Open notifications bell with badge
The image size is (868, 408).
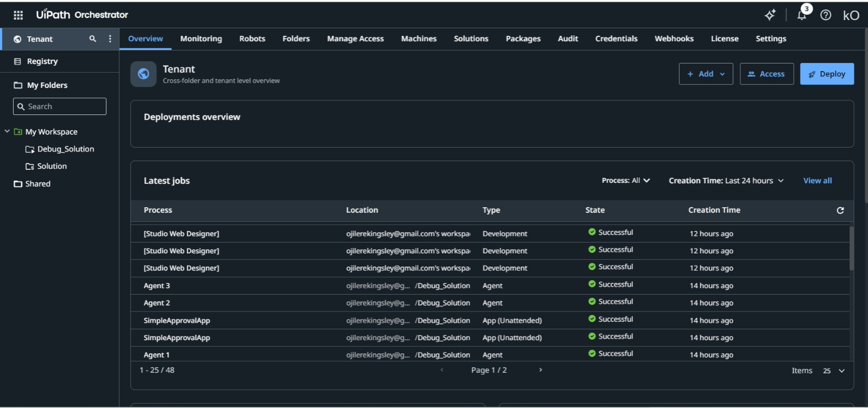pos(802,15)
